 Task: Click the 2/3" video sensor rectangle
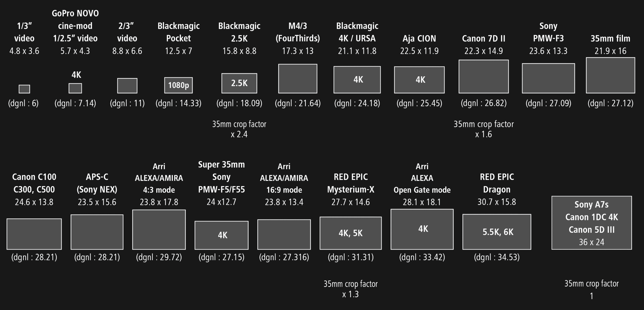[x=127, y=86]
